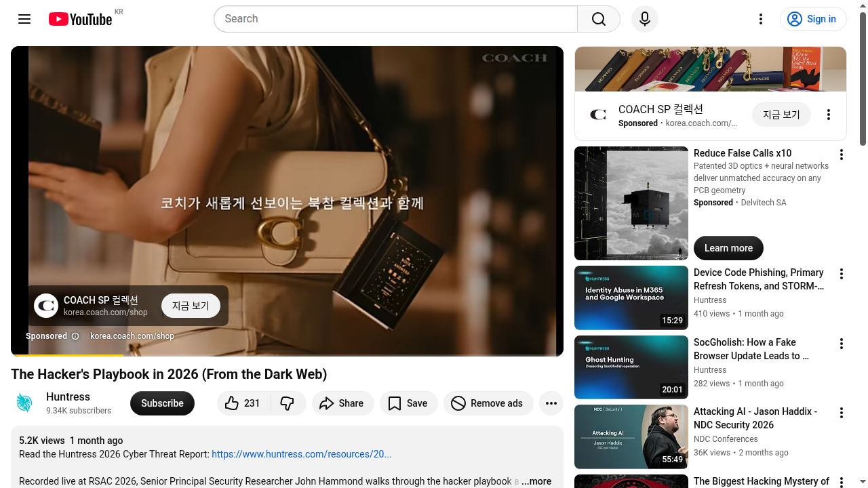Share the video
Image resolution: width=868 pixels, height=488 pixels.
[x=342, y=403]
